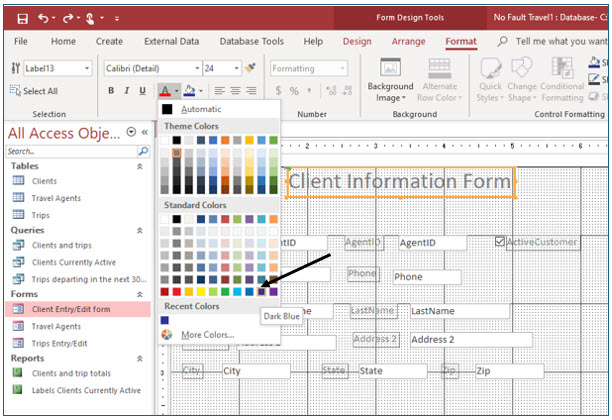Click Alternate Row Color button

click(439, 80)
